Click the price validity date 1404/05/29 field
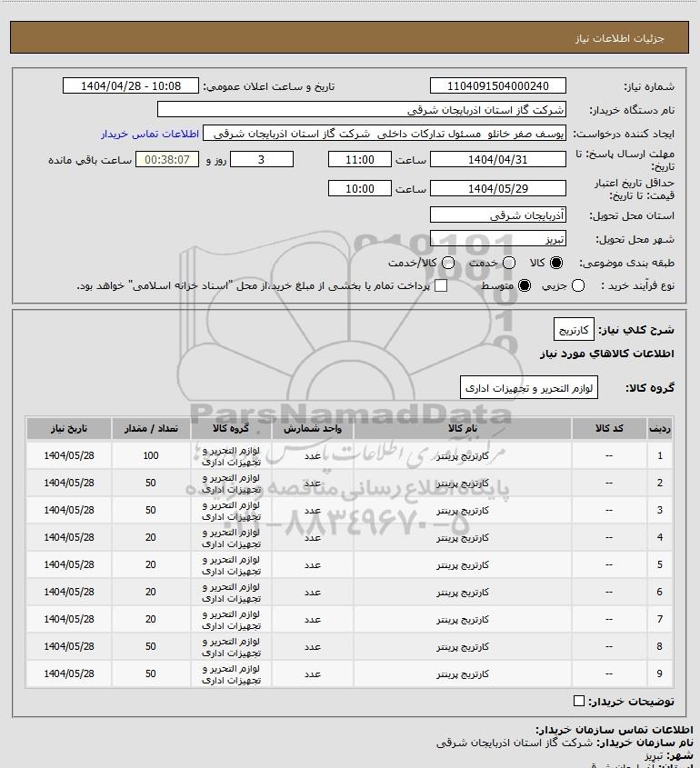700x768 pixels. coord(497,188)
